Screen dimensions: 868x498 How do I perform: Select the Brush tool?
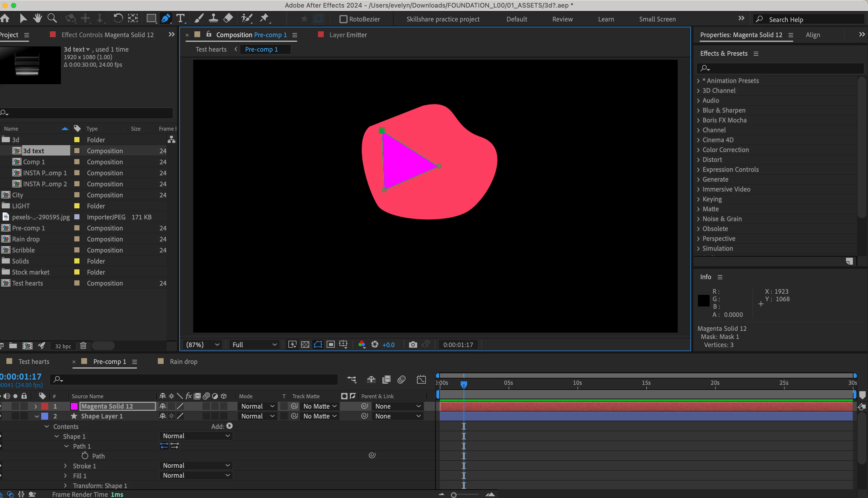pos(198,19)
